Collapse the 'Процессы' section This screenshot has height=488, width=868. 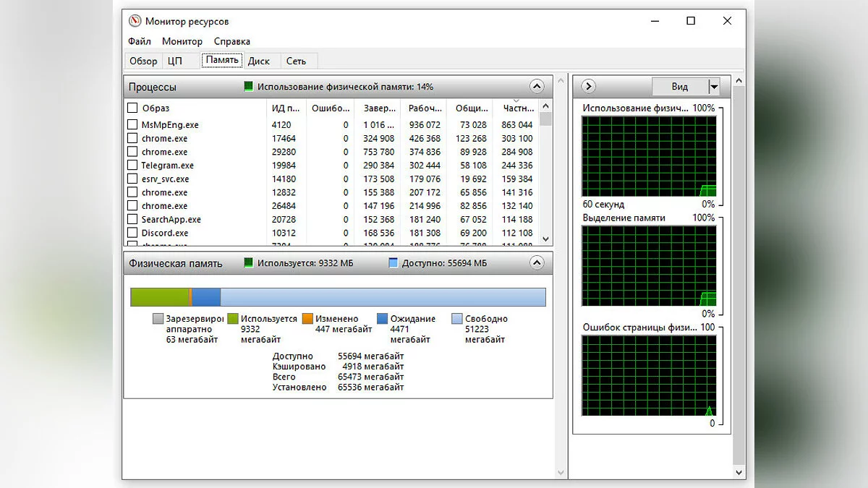click(537, 87)
